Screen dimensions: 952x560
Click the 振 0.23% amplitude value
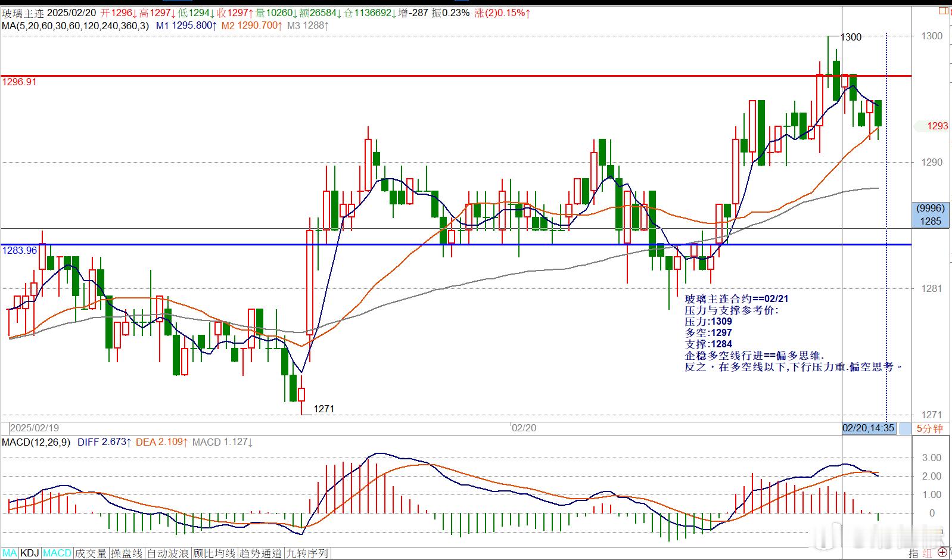[x=450, y=13]
